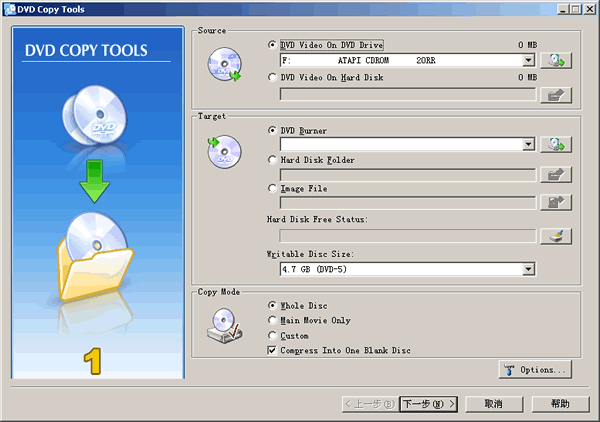
Task: Click the source DVD drive refresh icon button
Action: [x=556, y=60]
